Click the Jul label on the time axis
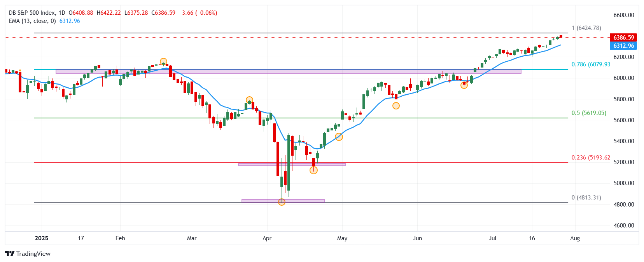 tap(493, 238)
